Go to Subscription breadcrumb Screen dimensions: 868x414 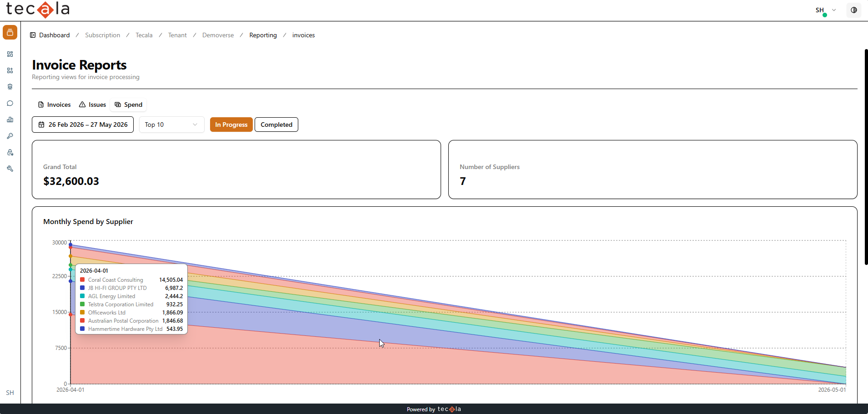pyautogui.click(x=103, y=35)
